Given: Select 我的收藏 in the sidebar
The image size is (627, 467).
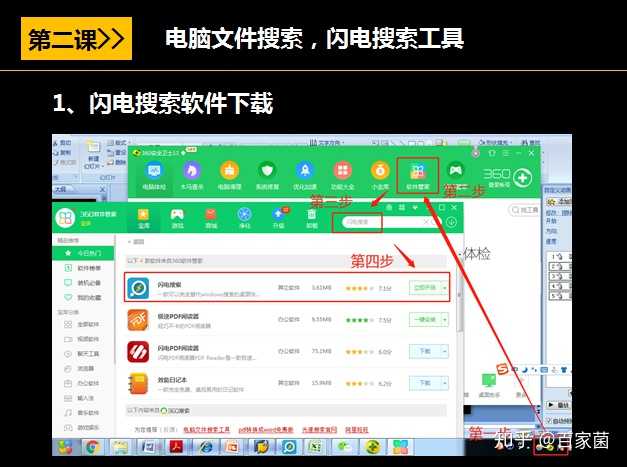Looking at the screenshot, I should coord(83,297).
